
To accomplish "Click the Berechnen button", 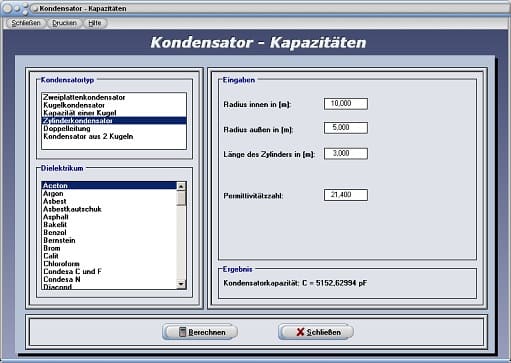I will (x=200, y=332).
